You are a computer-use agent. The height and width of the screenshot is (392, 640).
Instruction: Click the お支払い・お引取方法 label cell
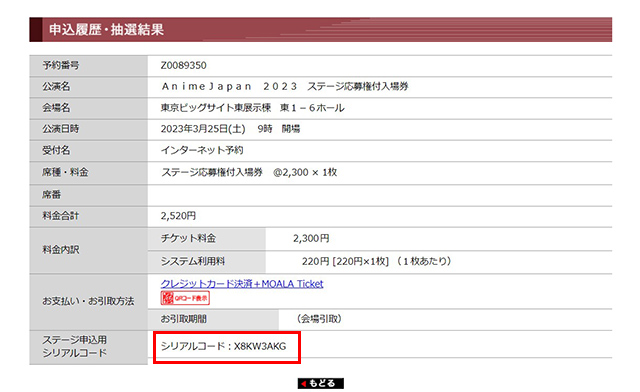(x=89, y=302)
